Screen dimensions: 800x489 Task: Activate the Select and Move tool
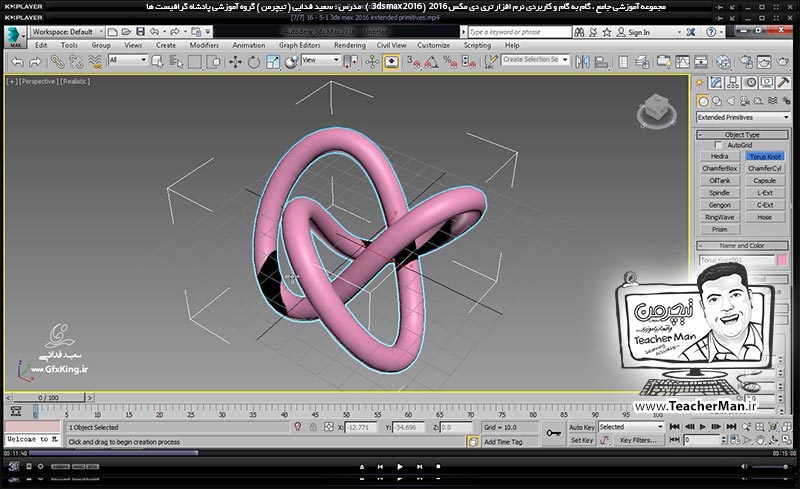235,62
